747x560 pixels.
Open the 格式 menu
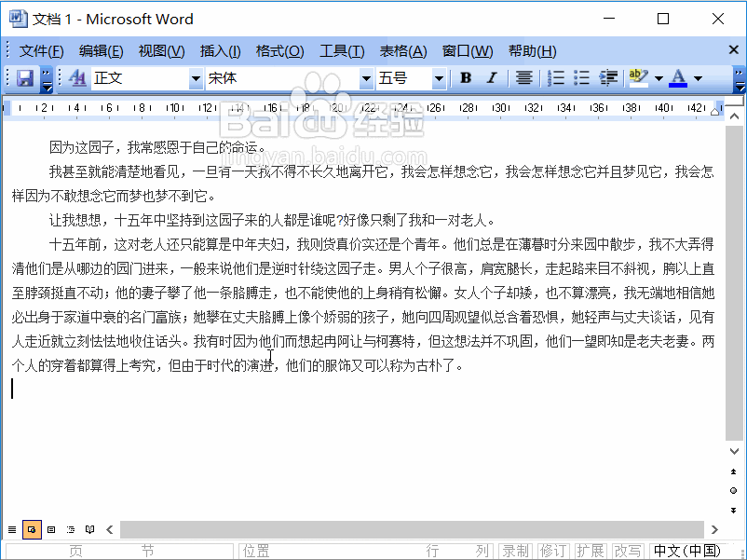pyautogui.click(x=279, y=50)
